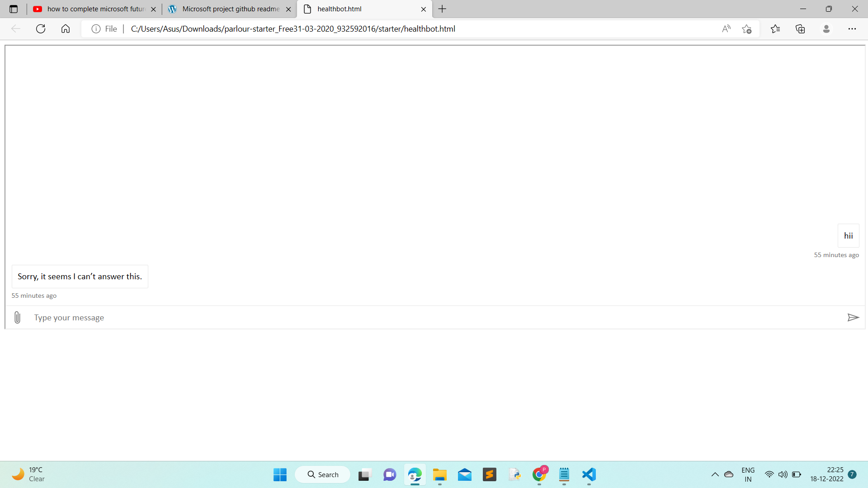Click the address bar file URL
This screenshot has width=868, height=488.
point(293,29)
